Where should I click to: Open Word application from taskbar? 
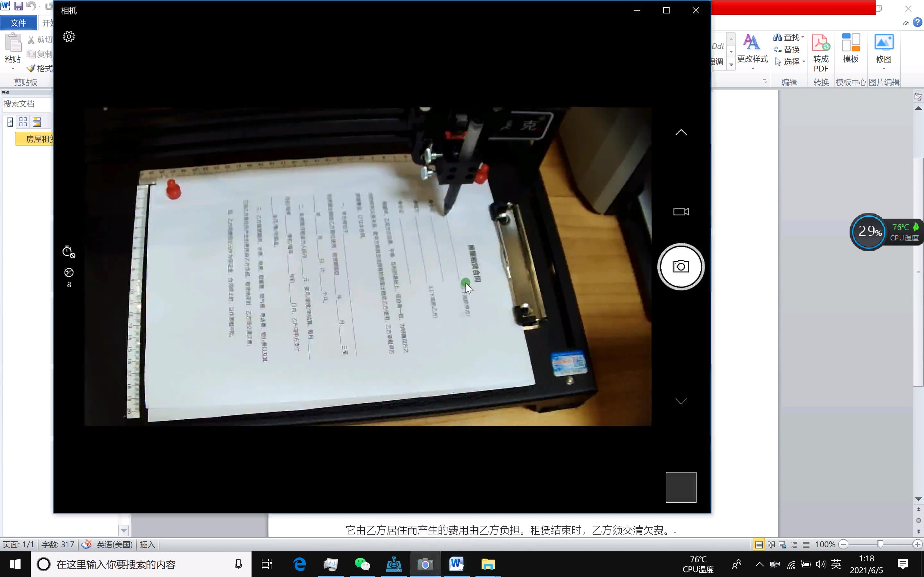tap(457, 564)
